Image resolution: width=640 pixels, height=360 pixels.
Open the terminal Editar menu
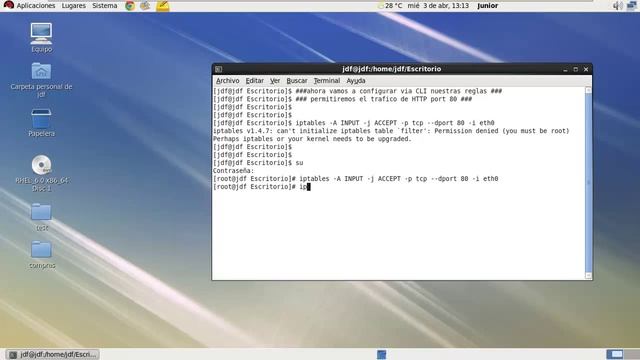click(255, 81)
